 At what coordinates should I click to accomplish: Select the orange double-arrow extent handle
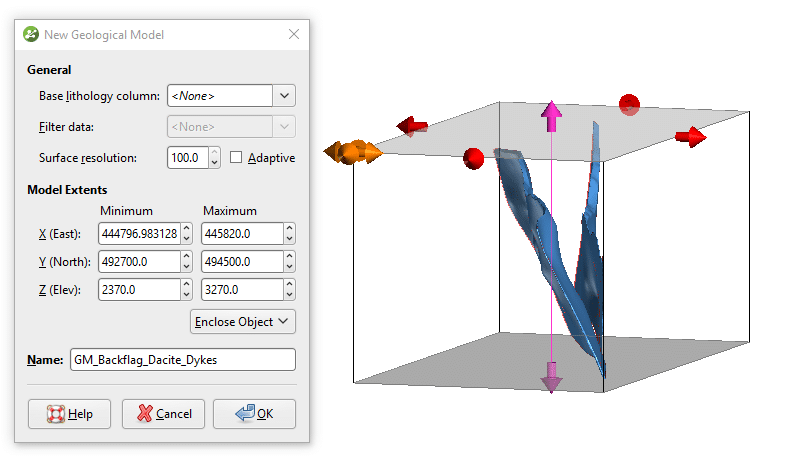coord(353,152)
